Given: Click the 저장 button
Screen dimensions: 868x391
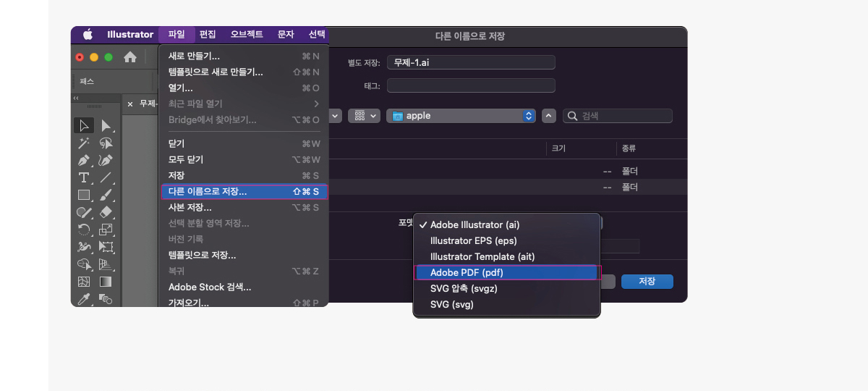Looking at the screenshot, I should tap(647, 282).
